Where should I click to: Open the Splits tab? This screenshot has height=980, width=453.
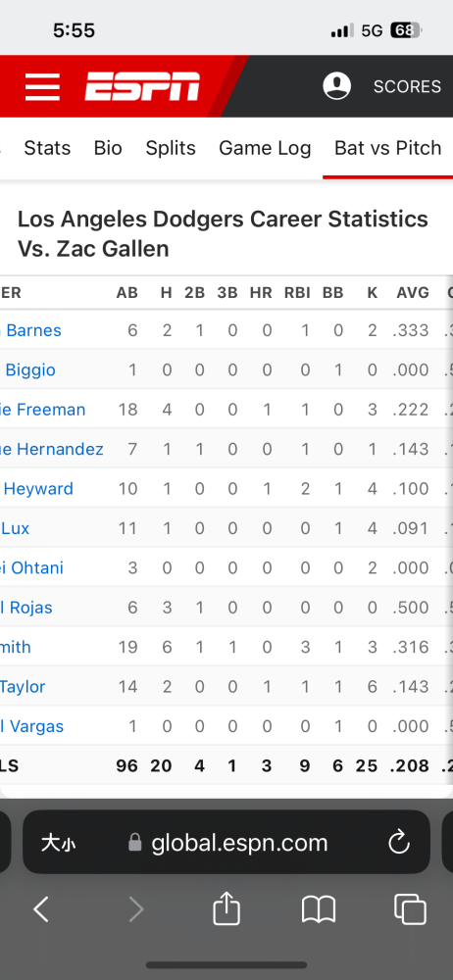point(171,148)
